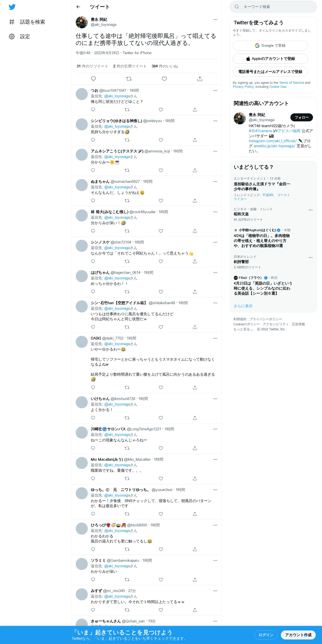The width and height of the screenshot is (322, 644).
Task: Like the main tweet by 豊永 阿紀
Action: coord(164,79)
